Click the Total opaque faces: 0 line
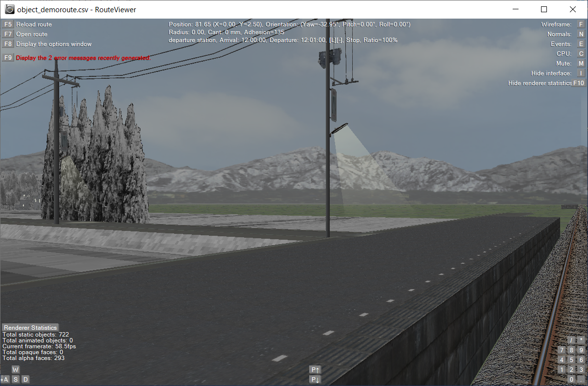Image resolution: width=588 pixels, height=386 pixels. click(33, 352)
